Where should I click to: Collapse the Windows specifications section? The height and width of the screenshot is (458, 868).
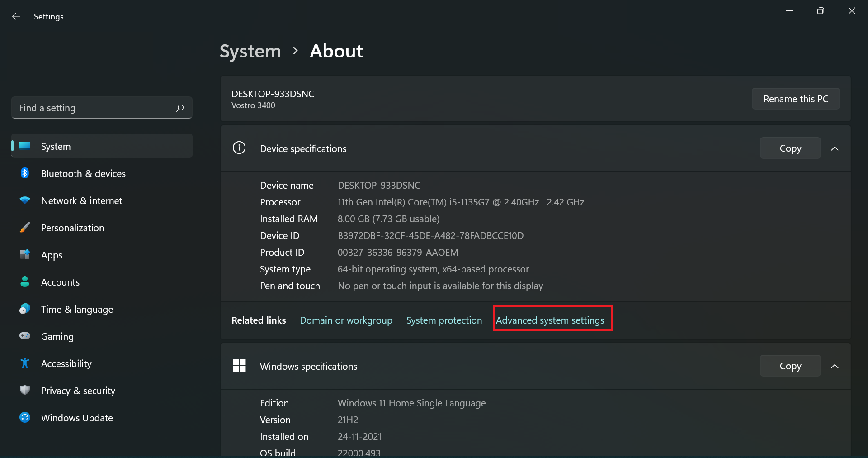(835, 366)
